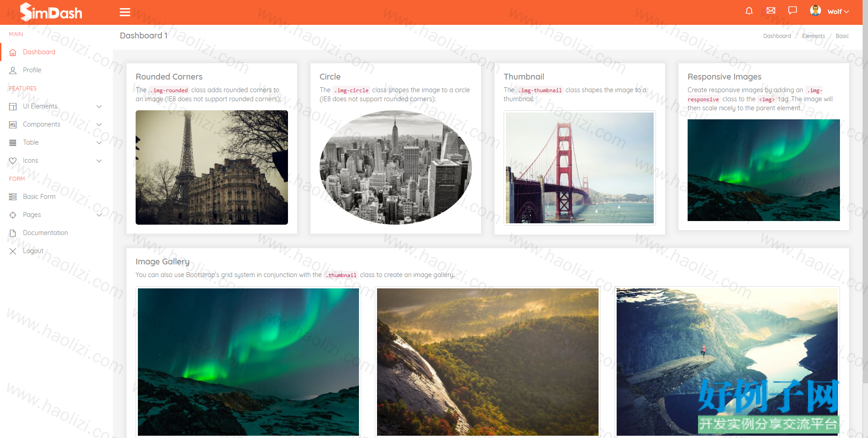Open the forest mountain gallery thumbnail
The height and width of the screenshot is (438, 868).
[488, 362]
